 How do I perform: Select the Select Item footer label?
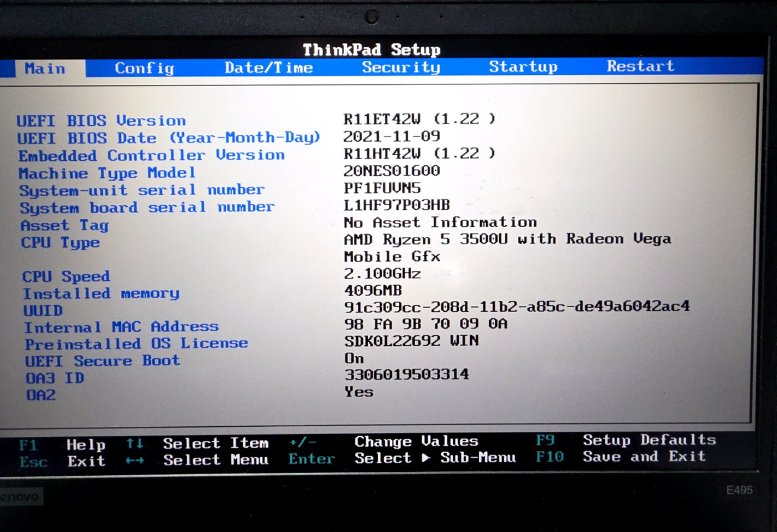(216, 443)
